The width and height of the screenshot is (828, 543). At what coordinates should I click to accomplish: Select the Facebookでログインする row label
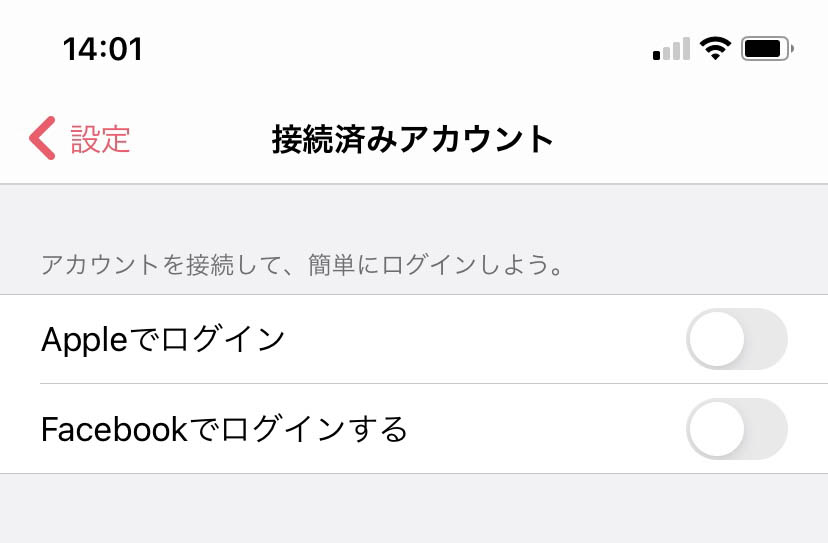tap(224, 429)
